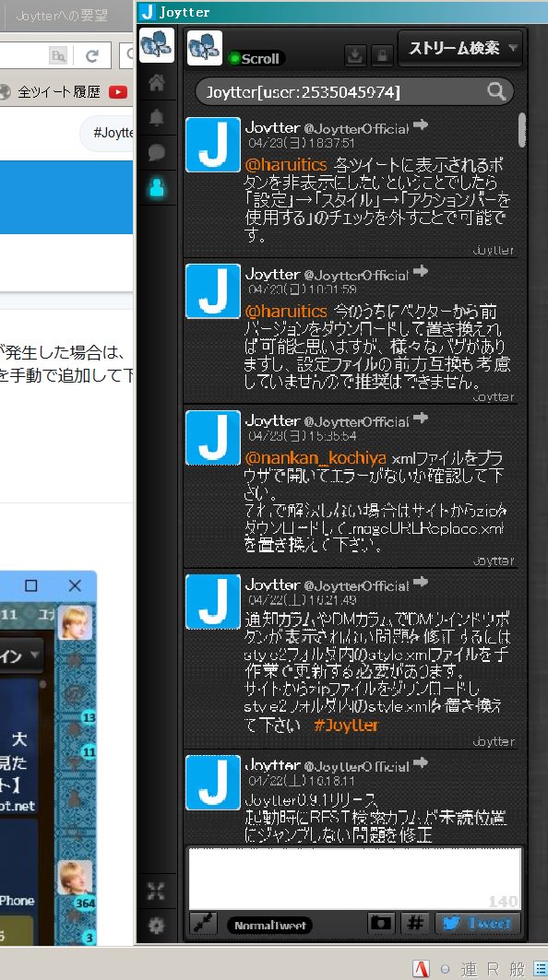Viewport: 548px width, 980px height.
Task: Click the expand arrows icon in the Joytter sidebar
Action: coord(157,891)
